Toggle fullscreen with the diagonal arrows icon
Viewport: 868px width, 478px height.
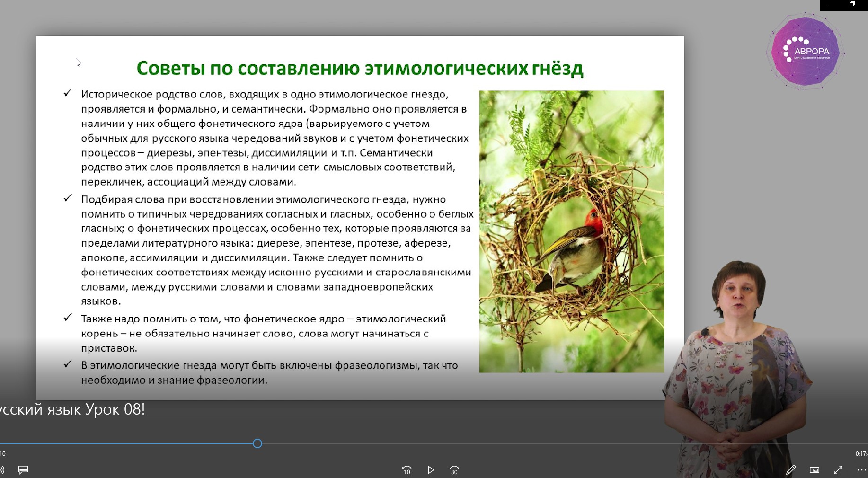click(838, 470)
